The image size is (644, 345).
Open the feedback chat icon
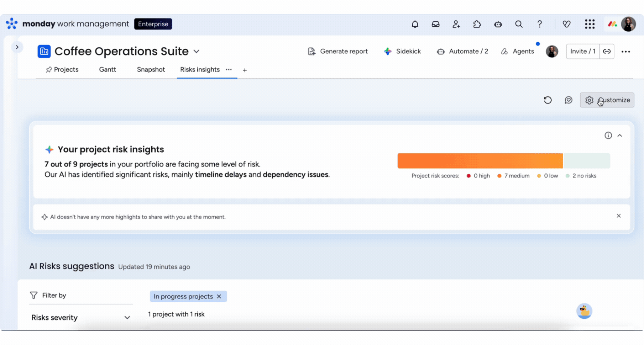tap(569, 100)
